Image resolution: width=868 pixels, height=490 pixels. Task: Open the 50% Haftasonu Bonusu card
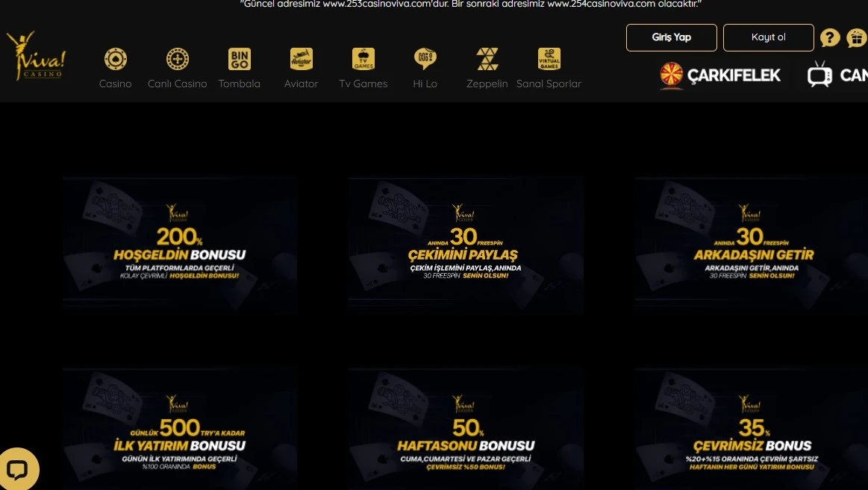tap(466, 429)
